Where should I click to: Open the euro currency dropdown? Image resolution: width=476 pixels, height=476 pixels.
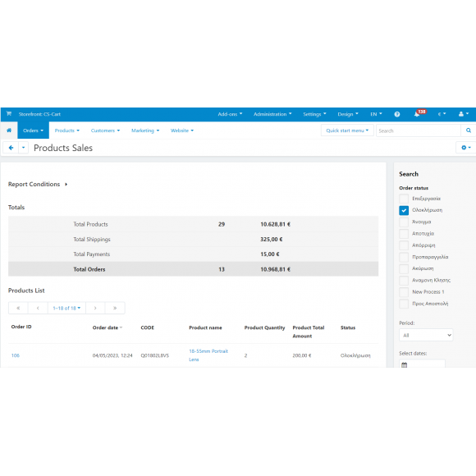[442, 114]
